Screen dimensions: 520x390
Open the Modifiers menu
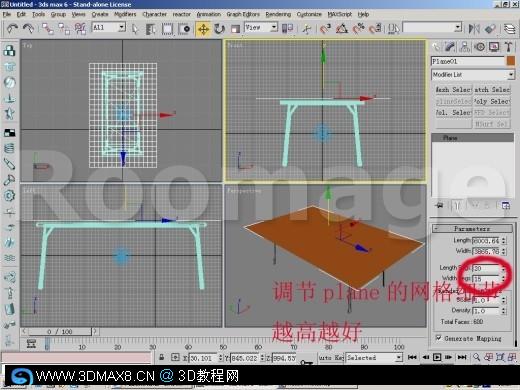coord(125,14)
